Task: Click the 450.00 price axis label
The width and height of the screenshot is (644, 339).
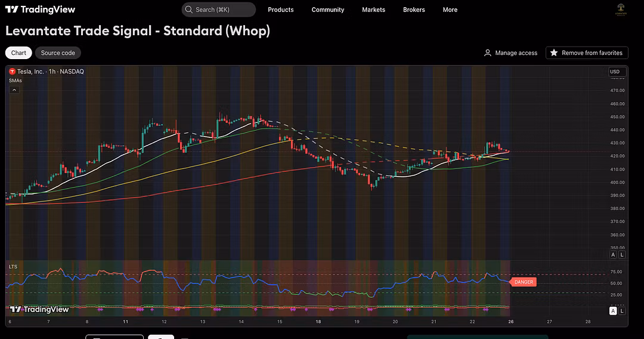Action: coord(617,117)
